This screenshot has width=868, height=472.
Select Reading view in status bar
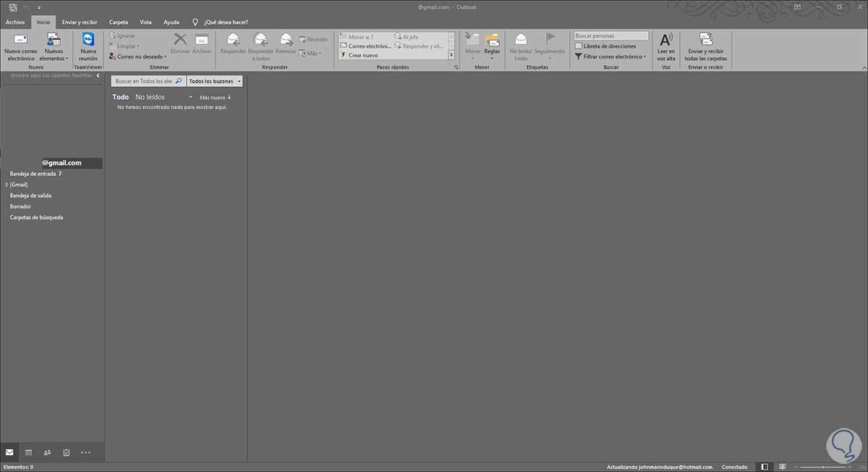point(783,467)
